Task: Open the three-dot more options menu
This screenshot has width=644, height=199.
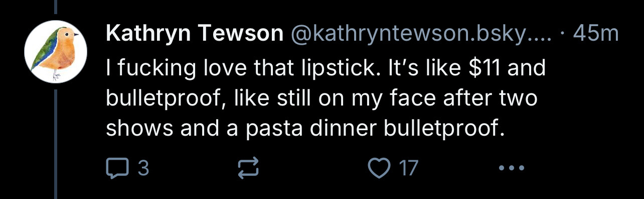Action: pyautogui.click(x=512, y=168)
